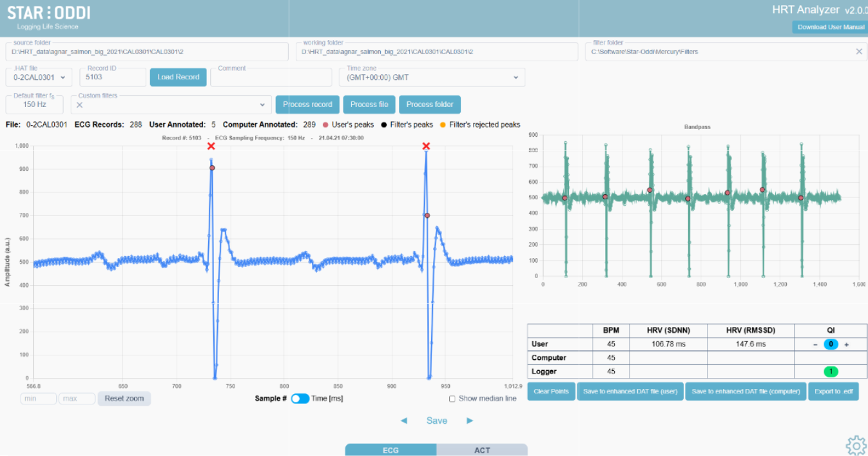Viewport: 868px width, 456px height.
Task: Export the record to .edf
Action: click(834, 392)
